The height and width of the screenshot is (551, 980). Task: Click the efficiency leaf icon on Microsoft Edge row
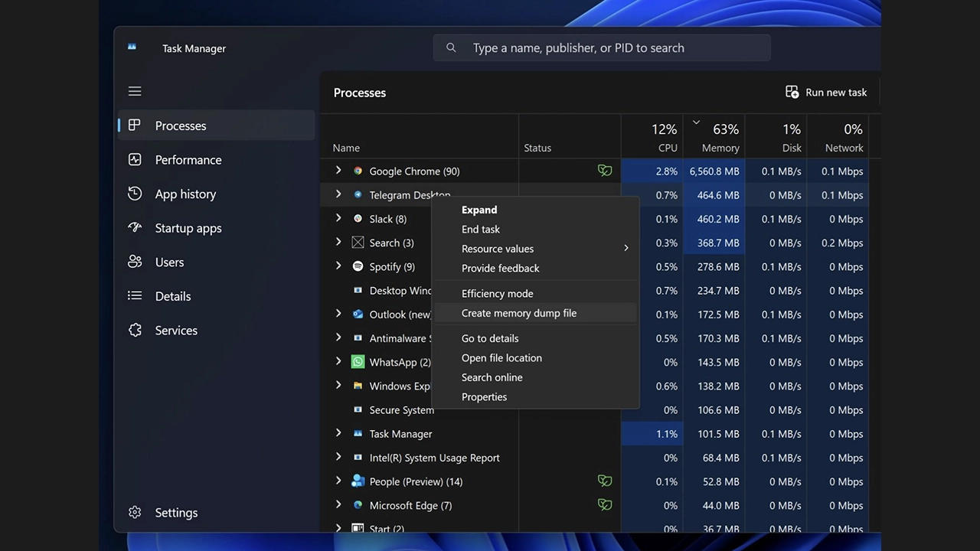click(x=605, y=505)
